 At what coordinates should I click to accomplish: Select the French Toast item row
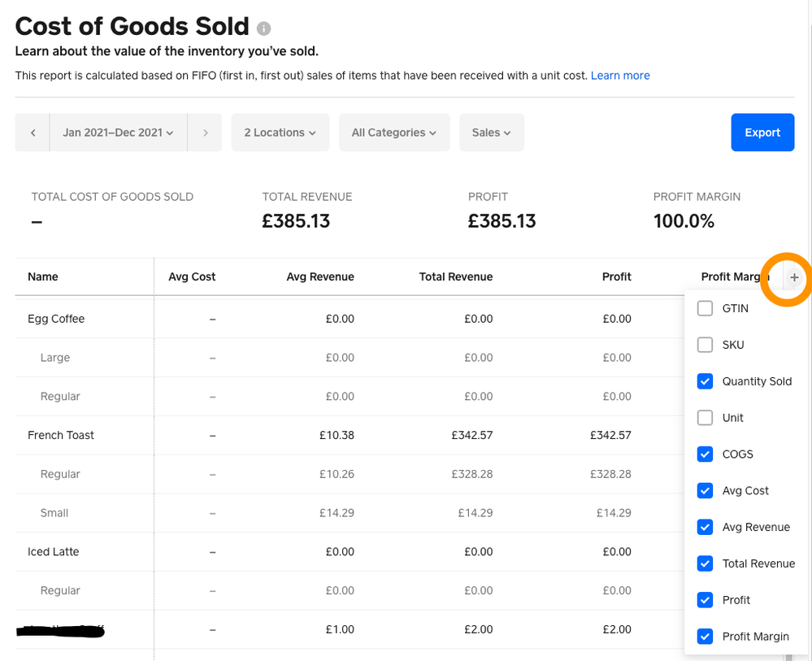point(61,435)
